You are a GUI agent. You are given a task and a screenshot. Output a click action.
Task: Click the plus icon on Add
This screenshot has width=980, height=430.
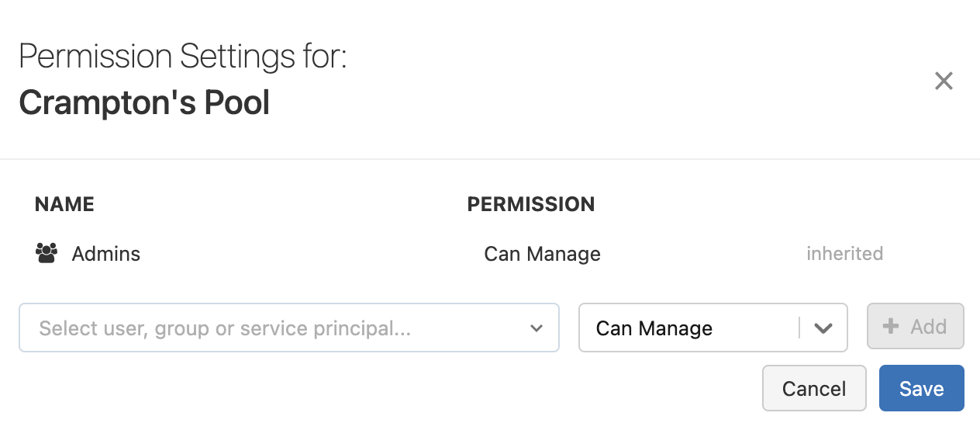(892, 327)
